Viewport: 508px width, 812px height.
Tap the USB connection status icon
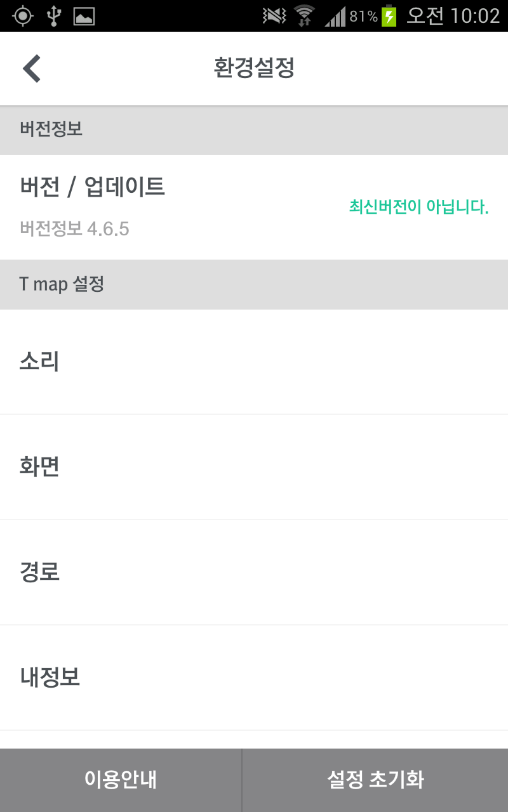pos(54,16)
